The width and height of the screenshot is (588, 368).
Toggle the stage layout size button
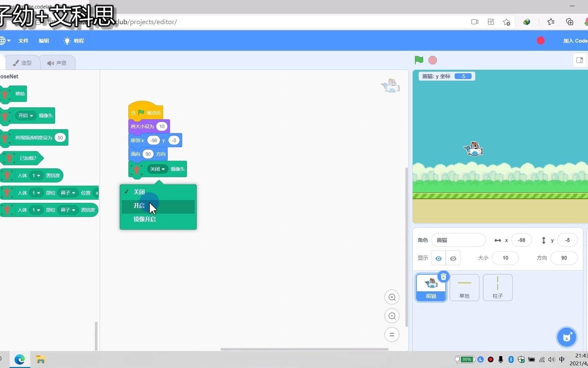pos(580,60)
